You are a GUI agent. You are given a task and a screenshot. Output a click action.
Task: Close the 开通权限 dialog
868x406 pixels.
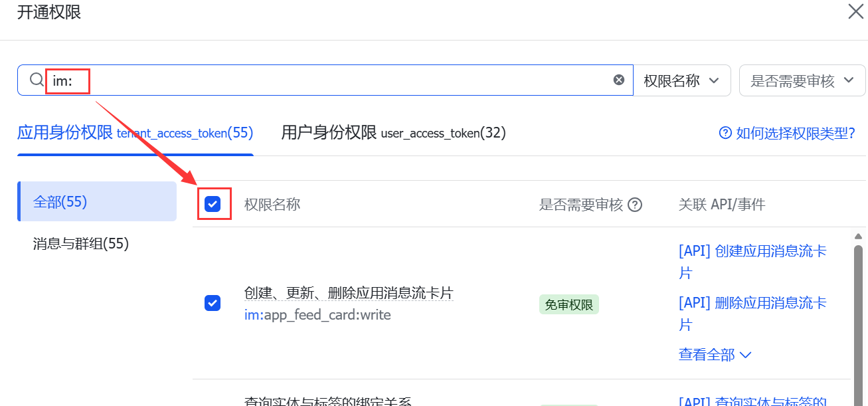855,11
